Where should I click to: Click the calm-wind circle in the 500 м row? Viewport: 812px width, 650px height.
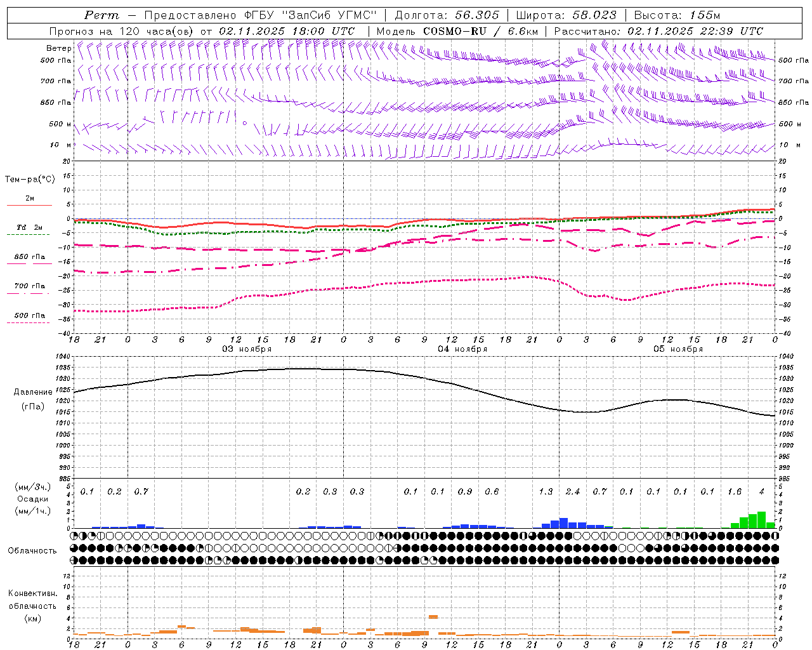[245, 123]
